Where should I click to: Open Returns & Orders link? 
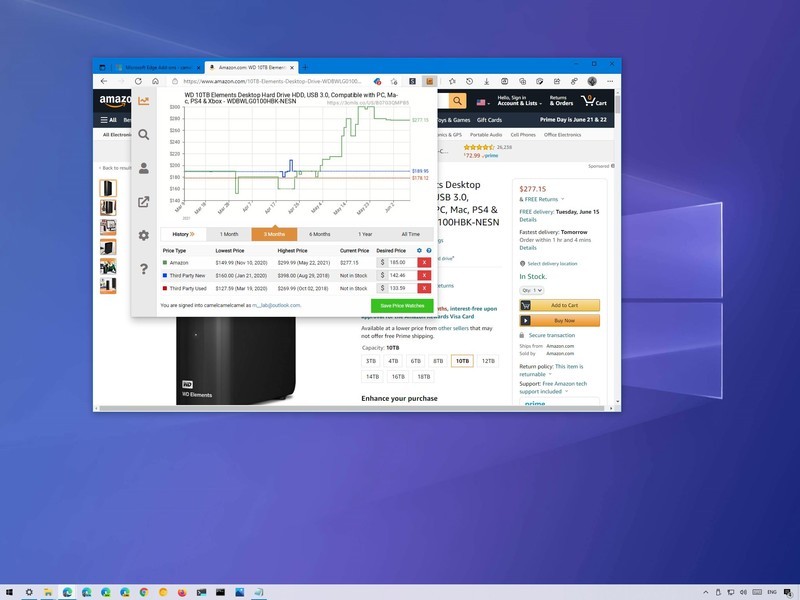[x=561, y=101]
